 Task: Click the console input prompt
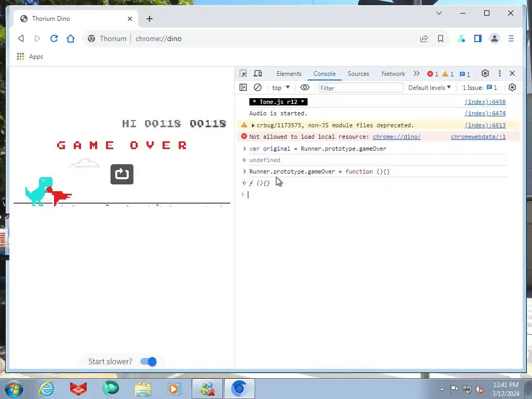(x=377, y=194)
